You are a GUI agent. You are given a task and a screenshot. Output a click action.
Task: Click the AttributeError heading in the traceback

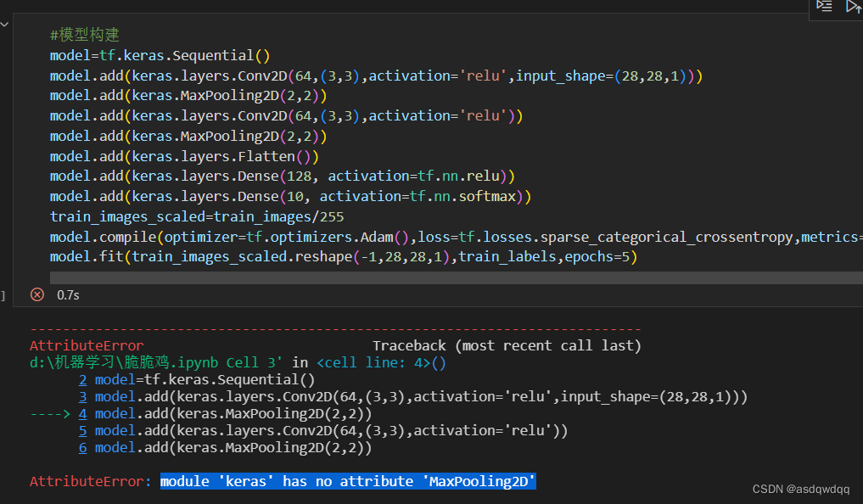click(x=86, y=345)
